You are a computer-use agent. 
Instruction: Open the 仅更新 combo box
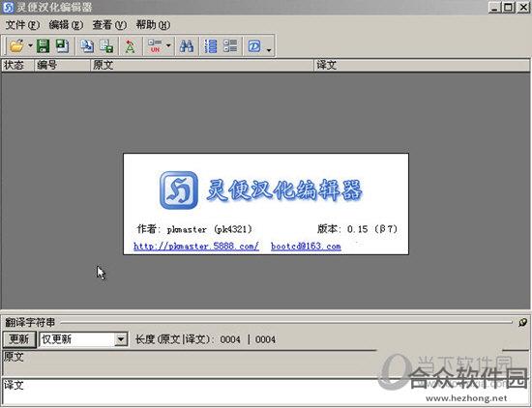[84, 339]
